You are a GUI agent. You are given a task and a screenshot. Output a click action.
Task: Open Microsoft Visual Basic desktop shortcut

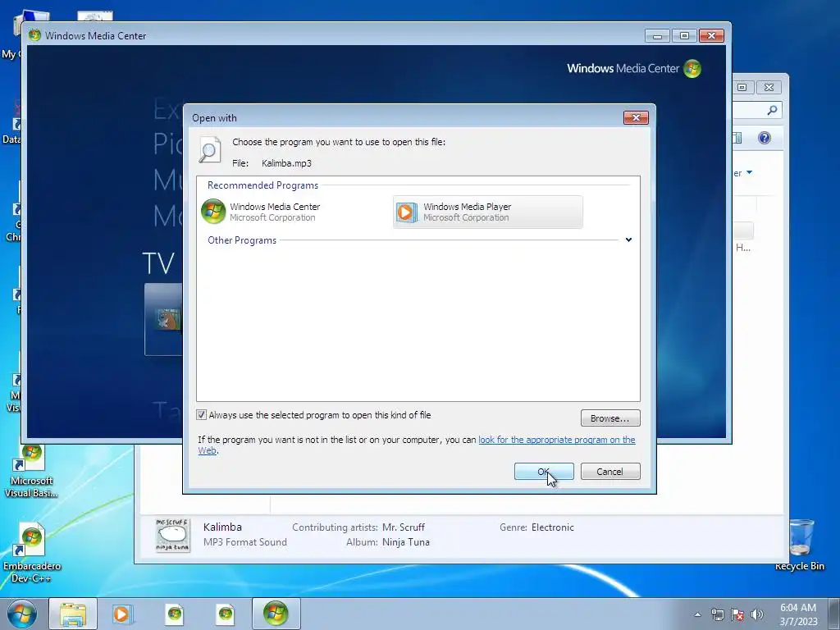click(32, 472)
